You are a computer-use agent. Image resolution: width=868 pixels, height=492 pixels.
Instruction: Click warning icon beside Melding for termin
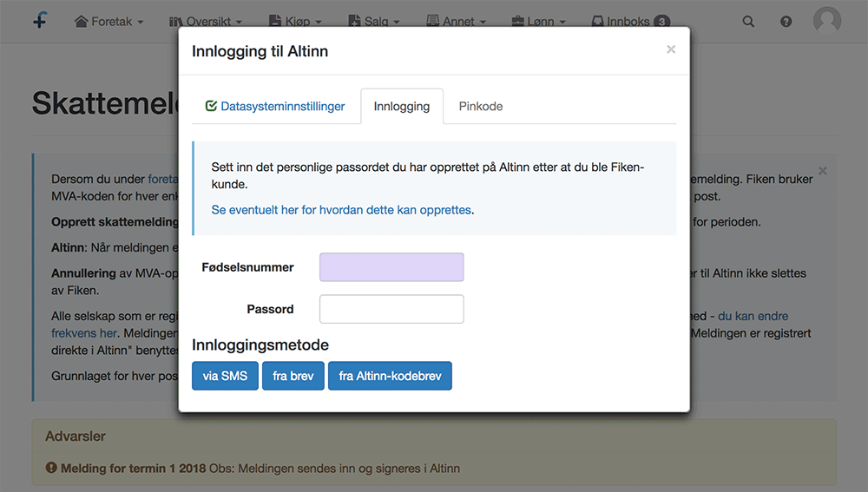pyautogui.click(x=51, y=468)
